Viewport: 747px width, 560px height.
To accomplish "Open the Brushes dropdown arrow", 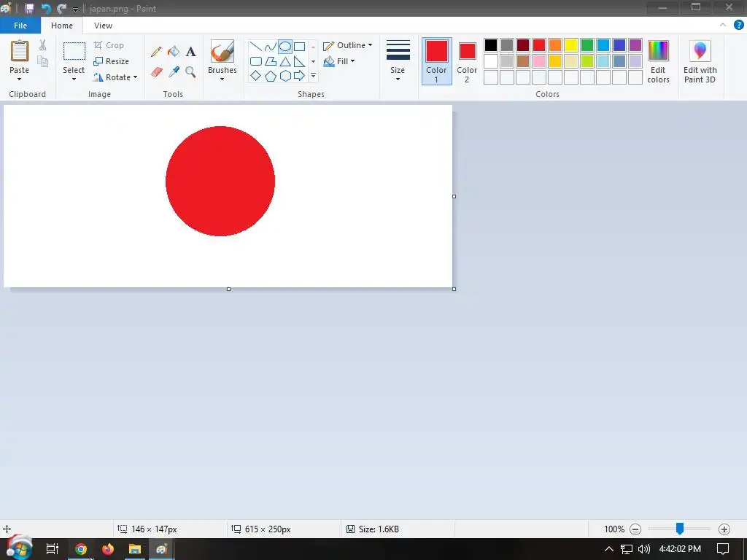I will pos(222,79).
